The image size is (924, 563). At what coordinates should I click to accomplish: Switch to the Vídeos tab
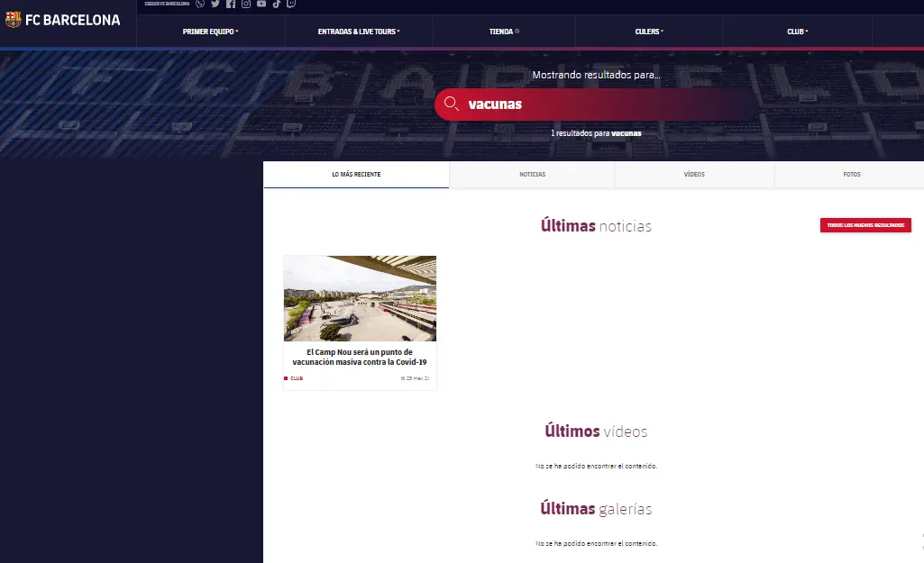point(694,175)
